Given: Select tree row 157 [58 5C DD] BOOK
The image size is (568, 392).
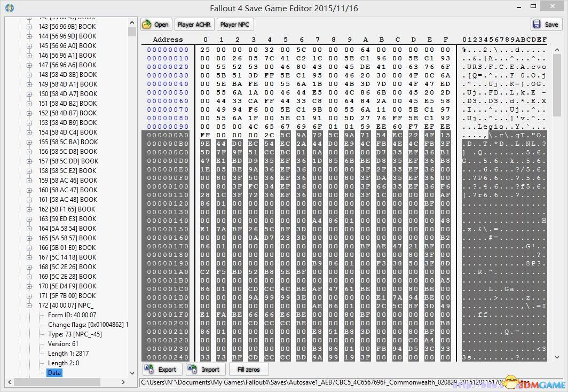Looking at the screenshot, I should pyautogui.click(x=68, y=161).
